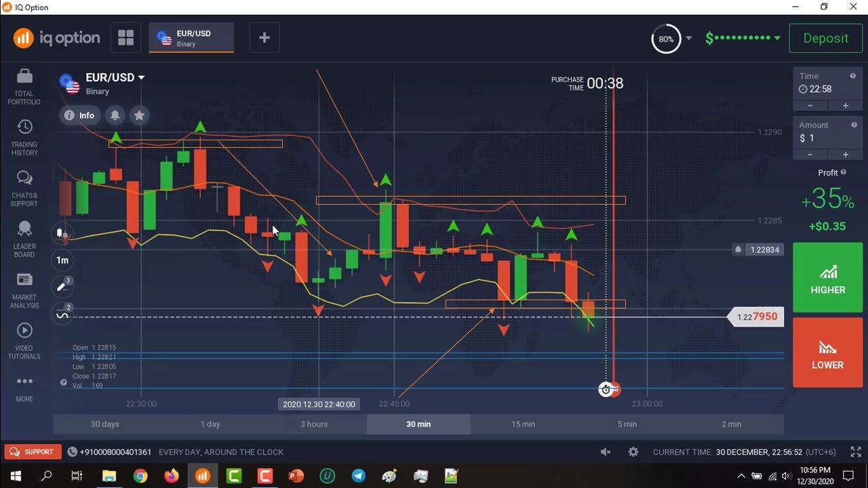Decrease trade amount with minus

[x=810, y=155]
